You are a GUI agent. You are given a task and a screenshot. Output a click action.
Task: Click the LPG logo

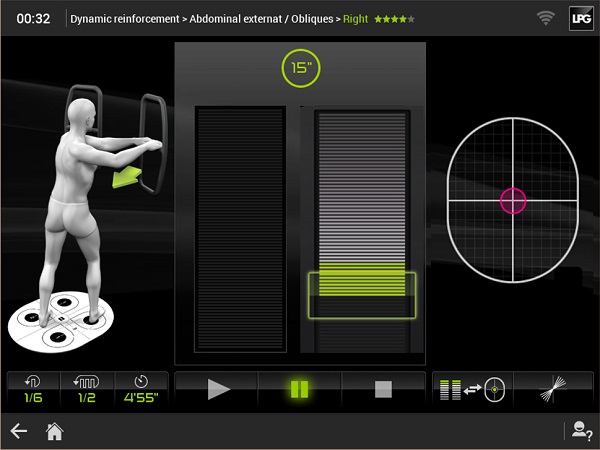coord(579,18)
